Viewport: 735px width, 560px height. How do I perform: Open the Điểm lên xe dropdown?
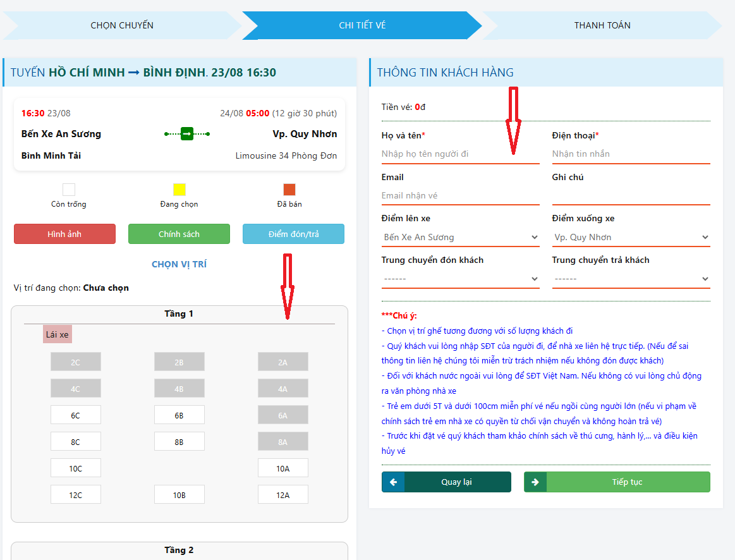[x=460, y=238]
